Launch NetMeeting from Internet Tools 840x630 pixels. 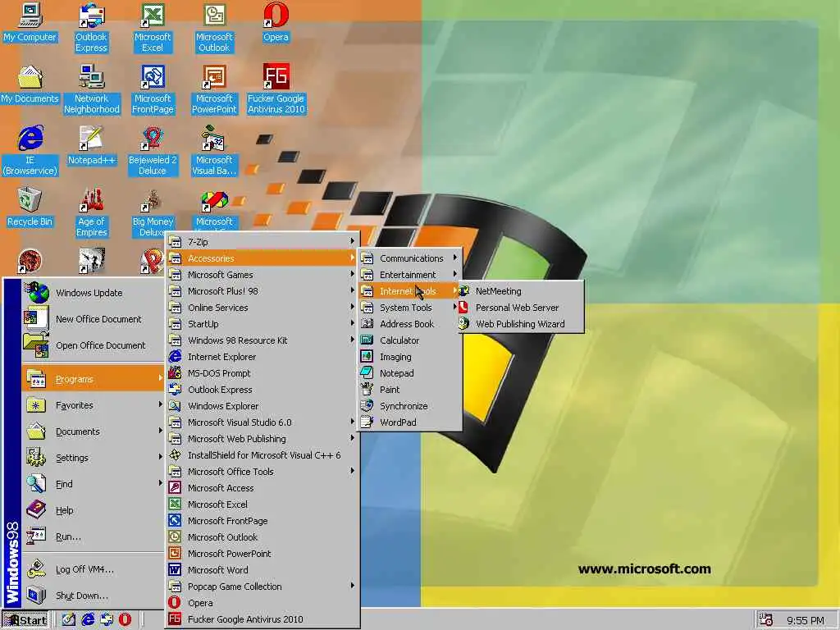point(520,291)
